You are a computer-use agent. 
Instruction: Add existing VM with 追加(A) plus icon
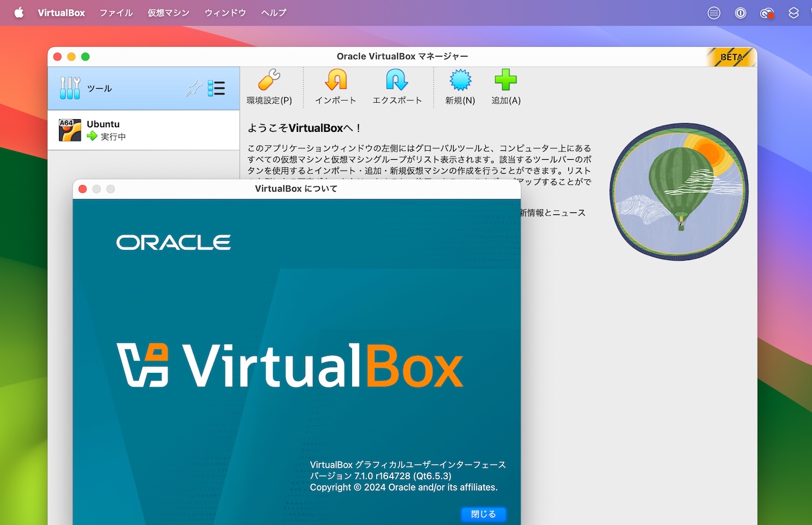[x=506, y=81]
